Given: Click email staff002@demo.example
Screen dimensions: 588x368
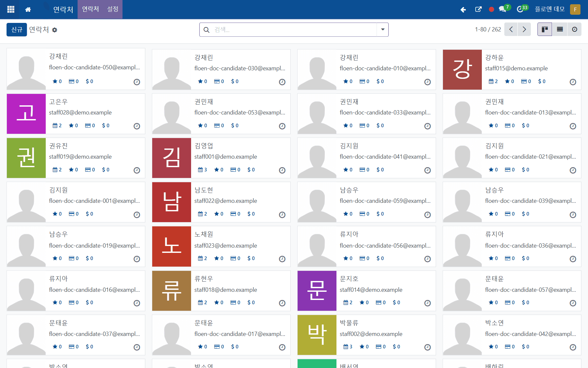Looking at the screenshot, I should (371, 334).
